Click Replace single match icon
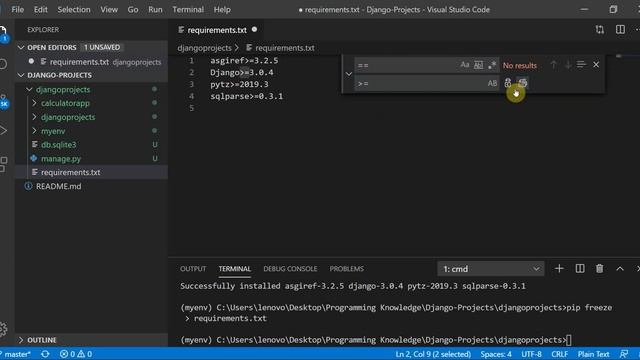 pyautogui.click(x=507, y=83)
